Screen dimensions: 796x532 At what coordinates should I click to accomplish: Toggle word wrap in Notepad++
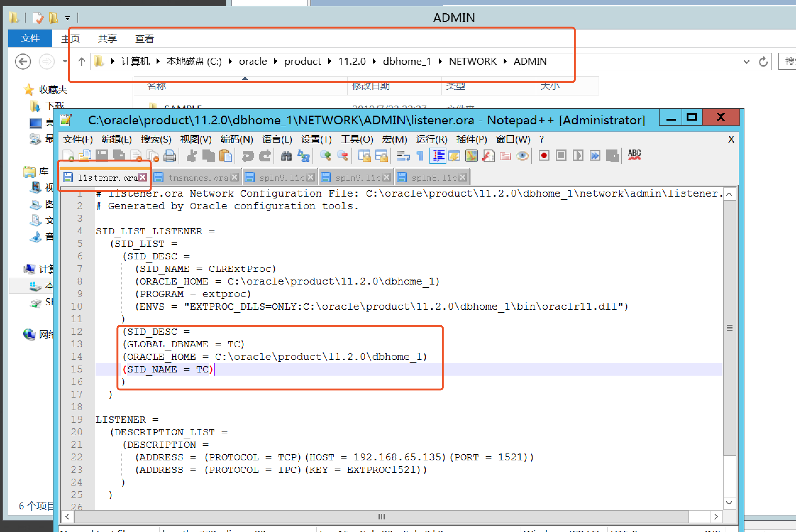pyautogui.click(x=403, y=155)
